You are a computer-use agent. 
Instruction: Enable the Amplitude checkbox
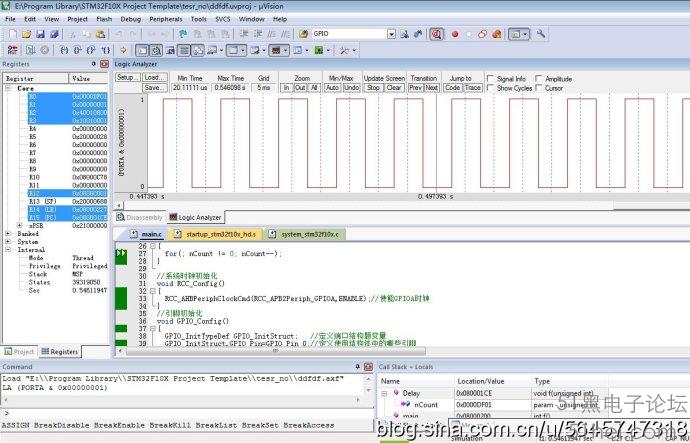coord(538,78)
